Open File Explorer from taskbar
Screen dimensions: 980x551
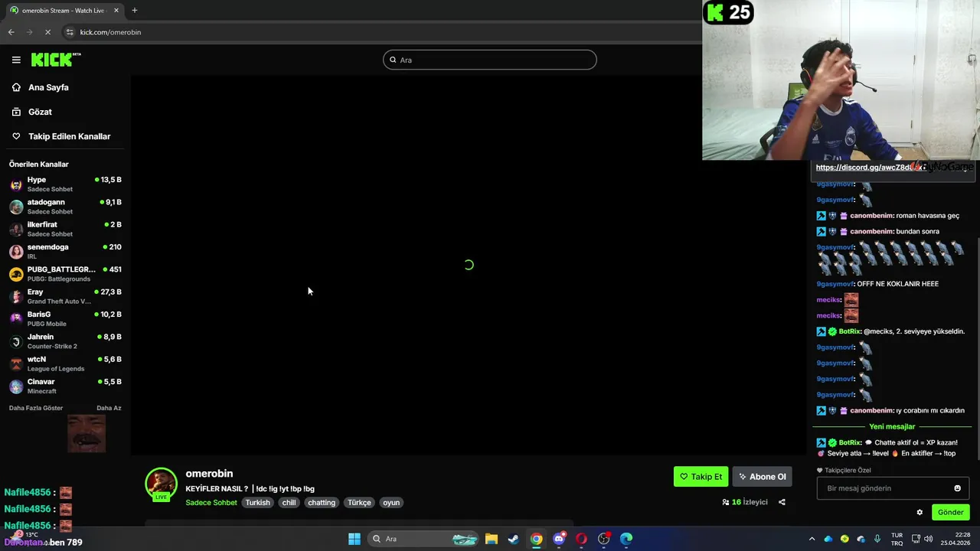coord(491,539)
